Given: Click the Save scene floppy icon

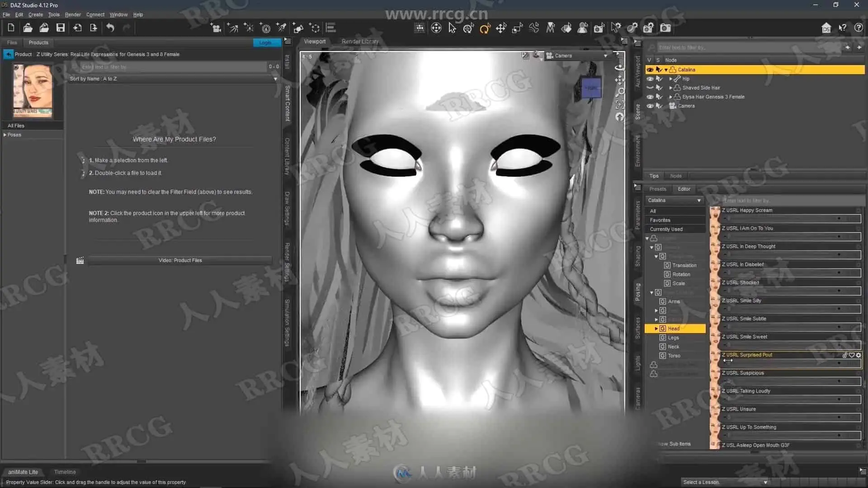Looking at the screenshot, I should coord(60,28).
